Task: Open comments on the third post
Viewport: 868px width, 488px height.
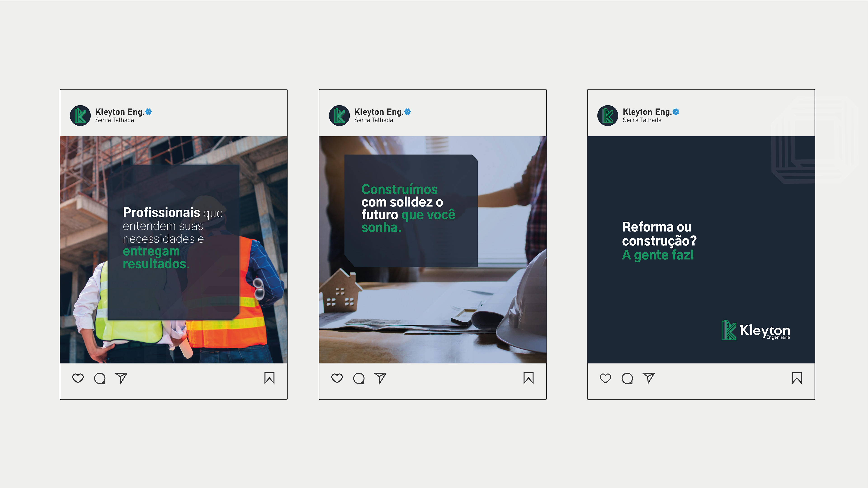Action: click(627, 378)
